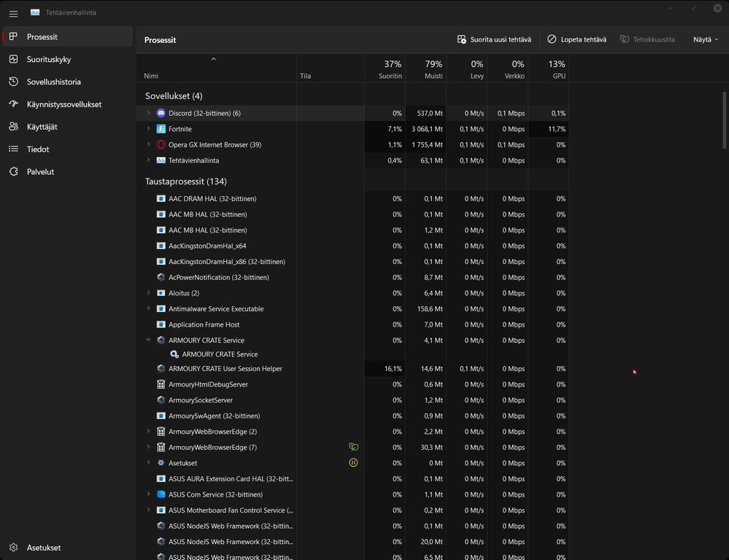This screenshot has width=729, height=560.
Task: Sort by the Levy disk column
Action: (466, 69)
